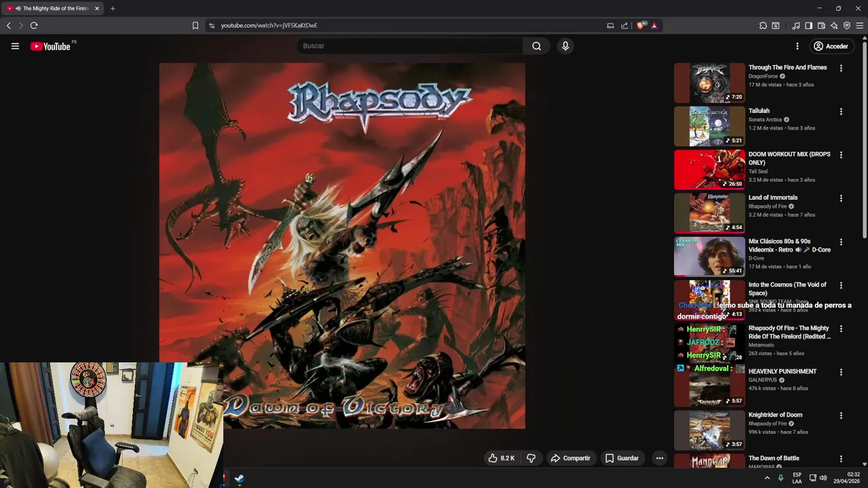
Task: Toggle the browser sidebar panel icon
Action: tap(808, 25)
